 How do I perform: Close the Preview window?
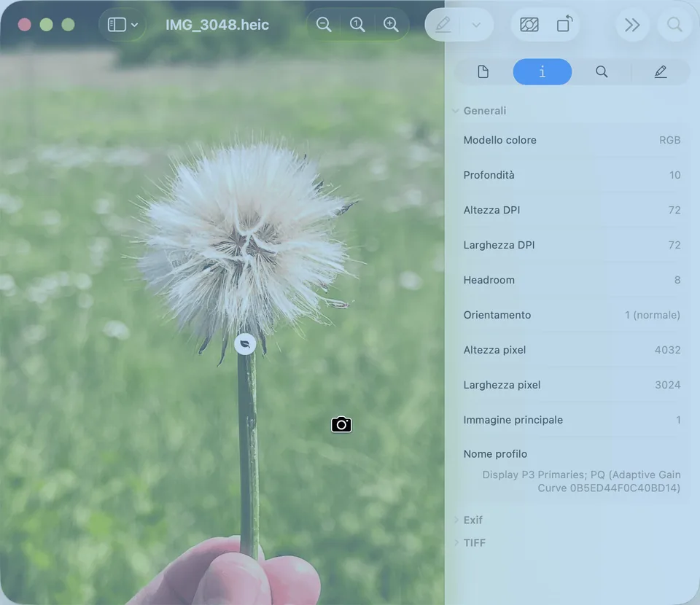click(25, 25)
